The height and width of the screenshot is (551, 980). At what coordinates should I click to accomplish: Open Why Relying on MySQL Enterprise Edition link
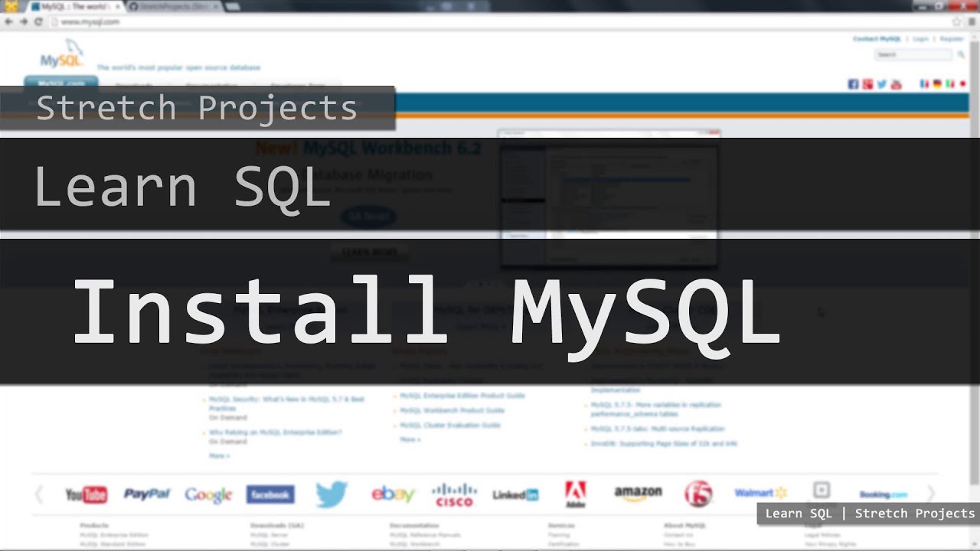(275, 432)
